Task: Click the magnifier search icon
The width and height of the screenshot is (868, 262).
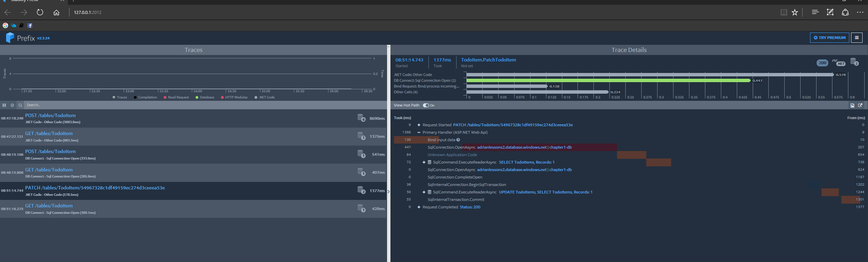Action: pos(20,105)
